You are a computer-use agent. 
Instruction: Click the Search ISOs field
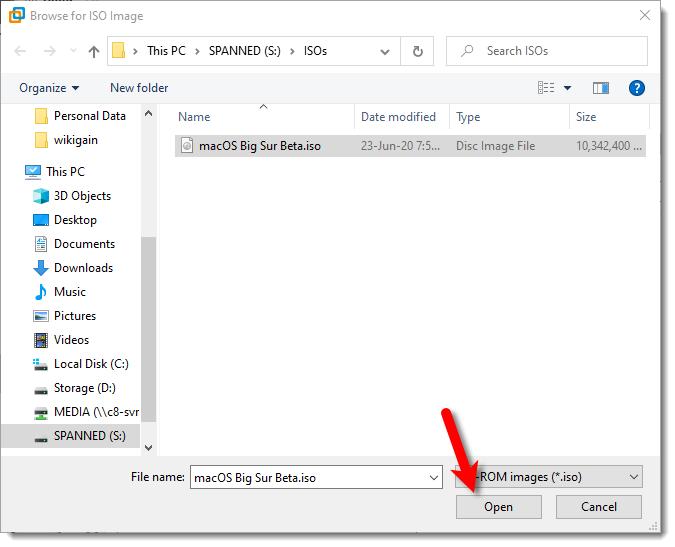pyautogui.click(x=547, y=51)
